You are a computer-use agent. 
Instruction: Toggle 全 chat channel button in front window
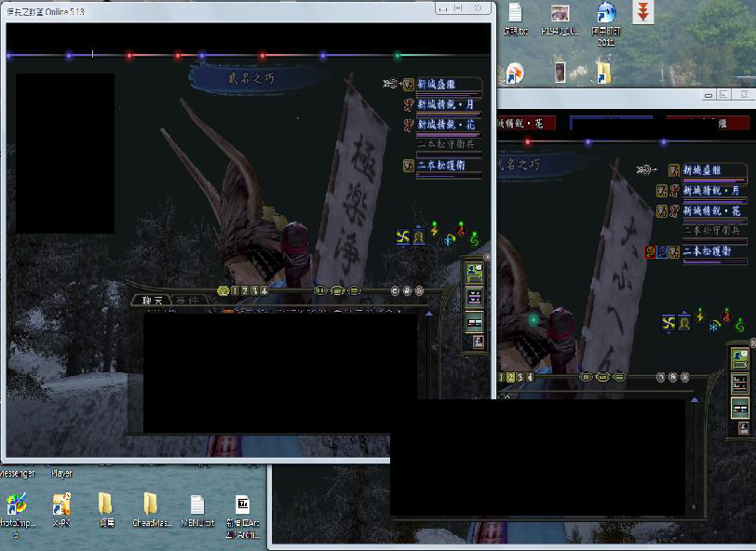[223, 290]
